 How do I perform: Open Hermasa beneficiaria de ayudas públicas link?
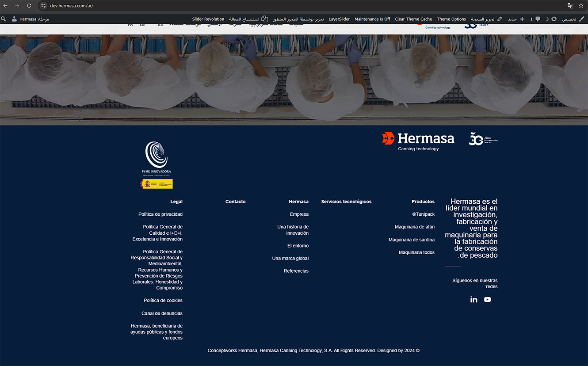157,332
